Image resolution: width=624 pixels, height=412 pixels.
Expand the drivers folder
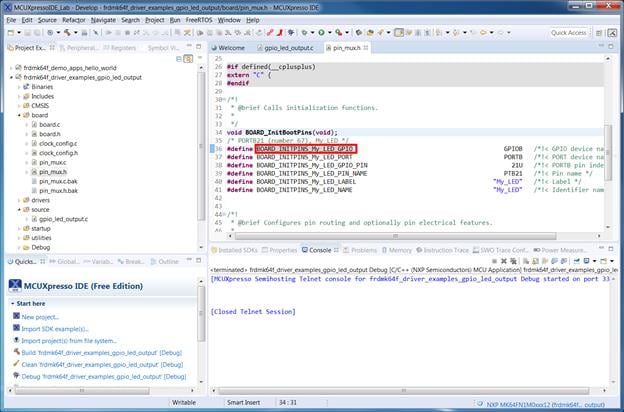(19, 199)
